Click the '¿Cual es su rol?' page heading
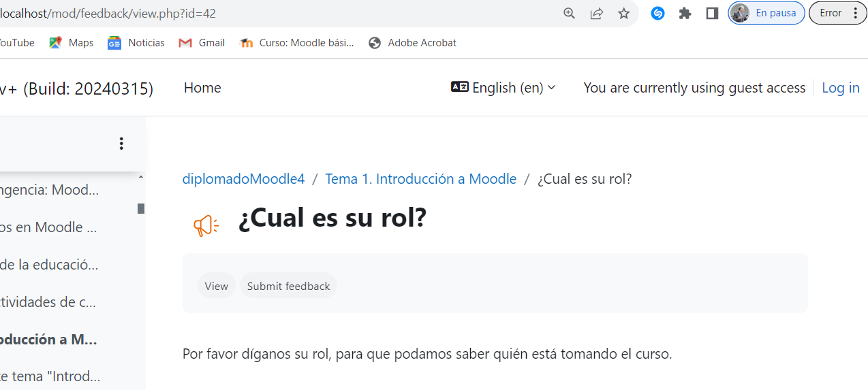The image size is (868, 390). tap(332, 218)
